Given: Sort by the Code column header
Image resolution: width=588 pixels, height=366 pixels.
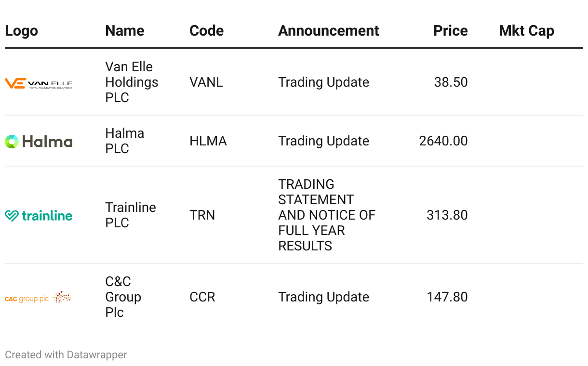Looking at the screenshot, I should 206,31.
